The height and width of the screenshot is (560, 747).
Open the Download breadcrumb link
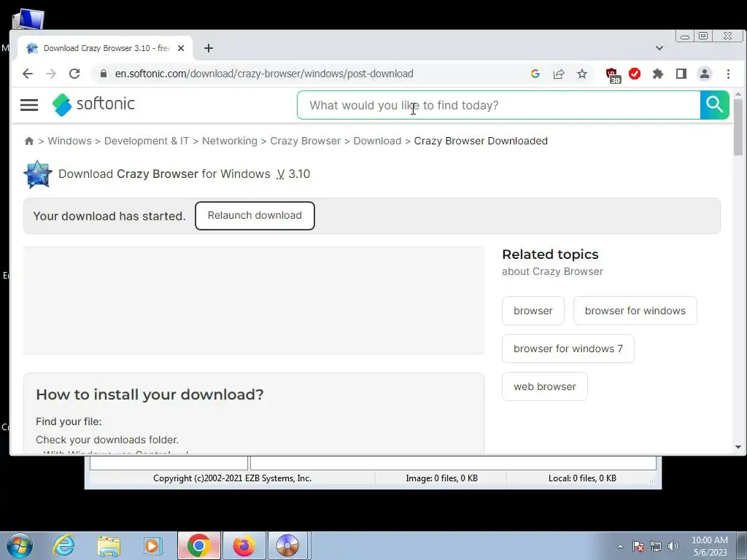coord(377,141)
